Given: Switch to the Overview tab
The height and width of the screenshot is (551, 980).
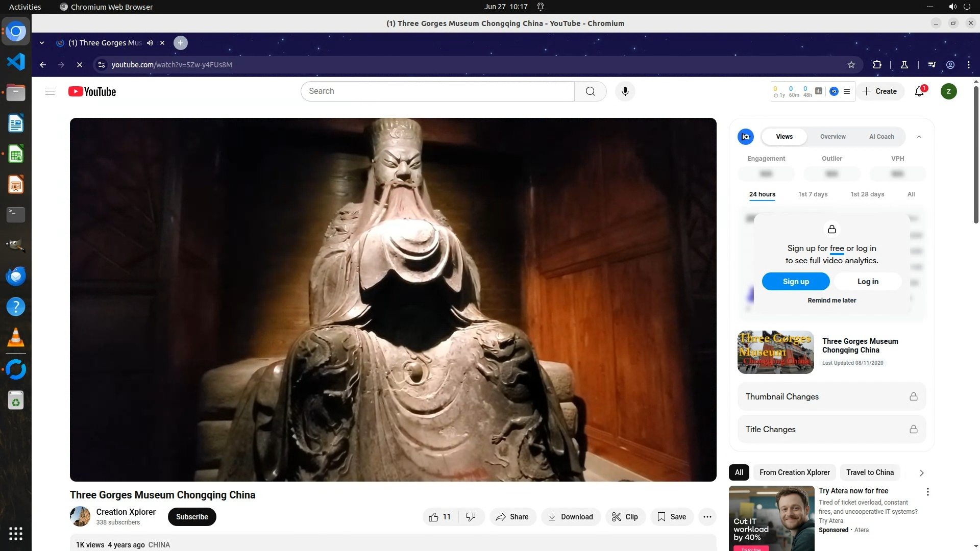Looking at the screenshot, I should (832, 137).
